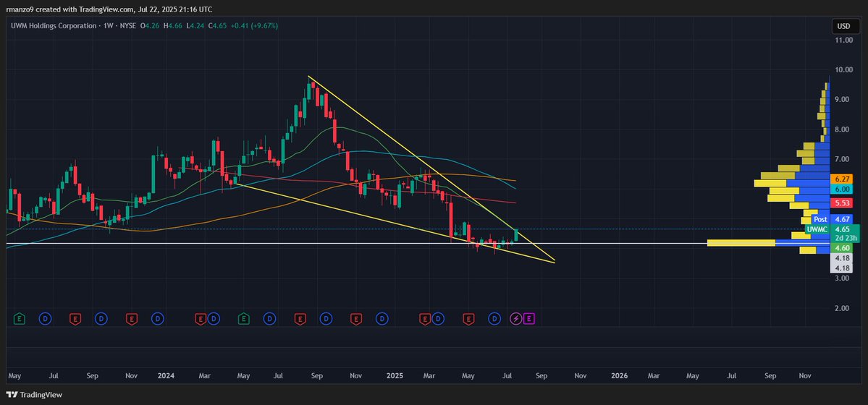Select the dividend marker for June 2025
868x405 pixels.
495,319
